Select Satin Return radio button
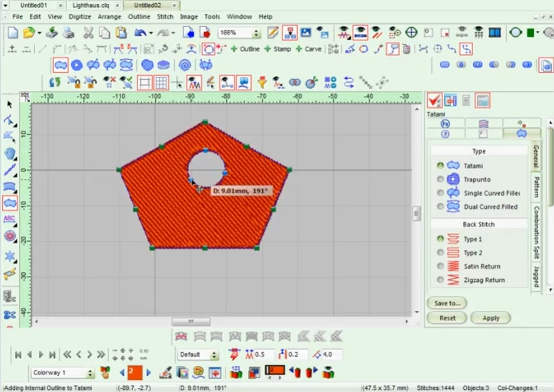 [x=440, y=266]
